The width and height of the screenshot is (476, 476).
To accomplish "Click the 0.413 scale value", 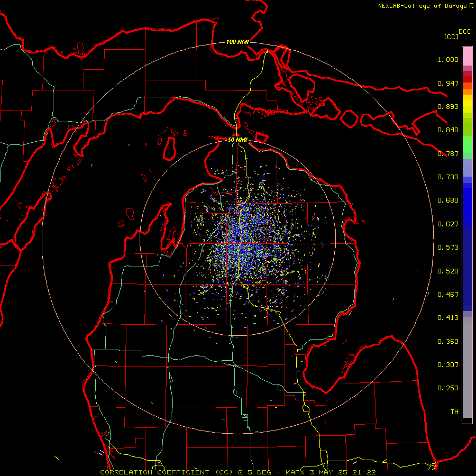I will 448,318.
